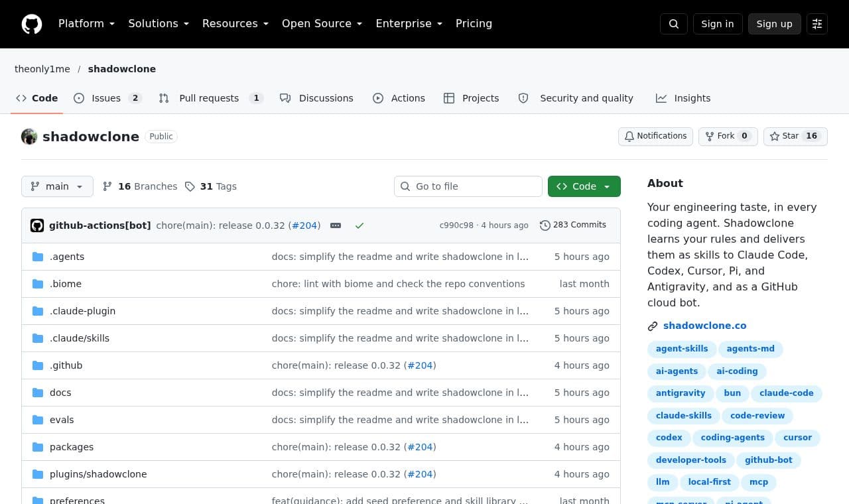Click the packages folder icon
The height and width of the screenshot is (504, 849).
[38, 447]
